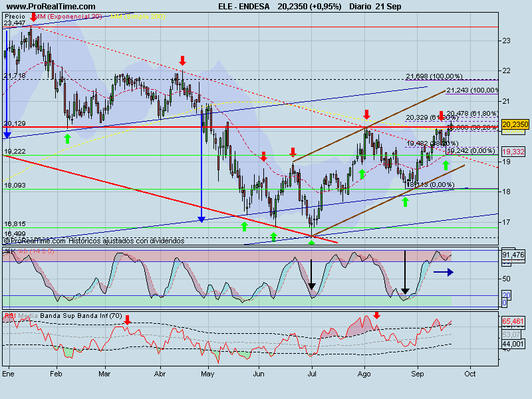Click the Ene month on time axis
The width and height of the screenshot is (532, 399).
tap(8, 374)
